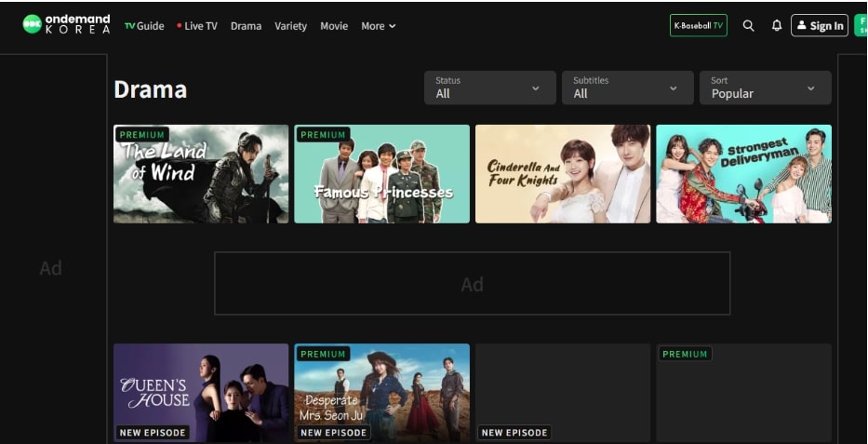Open Queen's House drama thumbnail
This screenshot has width=868, height=444.
[x=201, y=393]
